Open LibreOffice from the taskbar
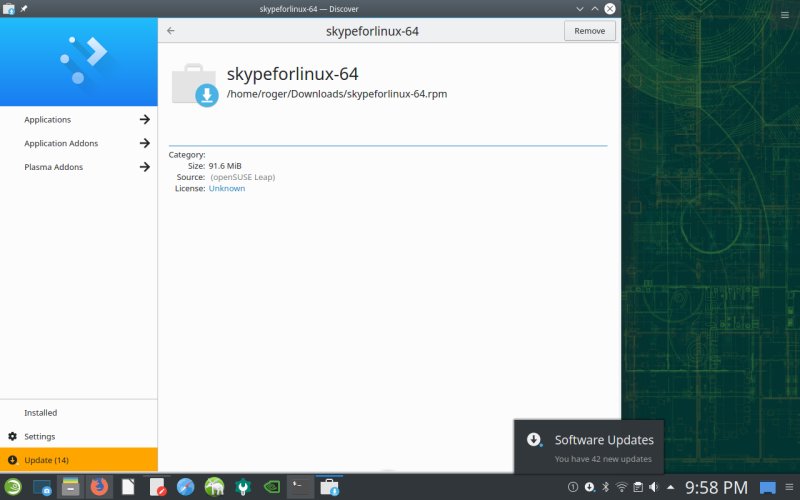This screenshot has height=500, width=800. pyautogui.click(x=128, y=487)
